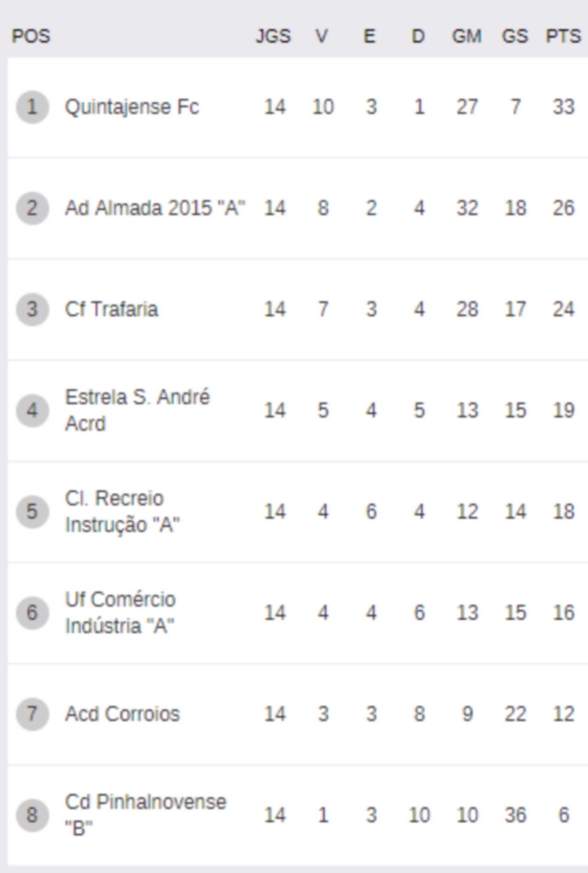Viewport: 588px width, 873px height.
Task: Click the position 3 badge icon
Action: point(32,309)
